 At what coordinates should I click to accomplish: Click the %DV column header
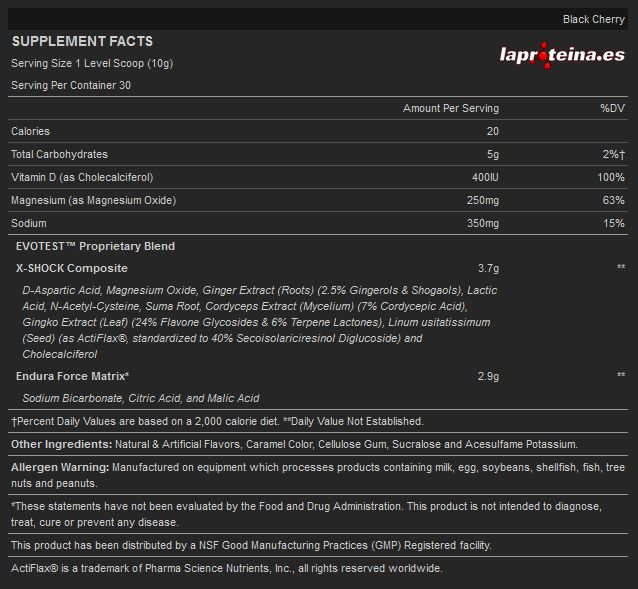[612, 108]
